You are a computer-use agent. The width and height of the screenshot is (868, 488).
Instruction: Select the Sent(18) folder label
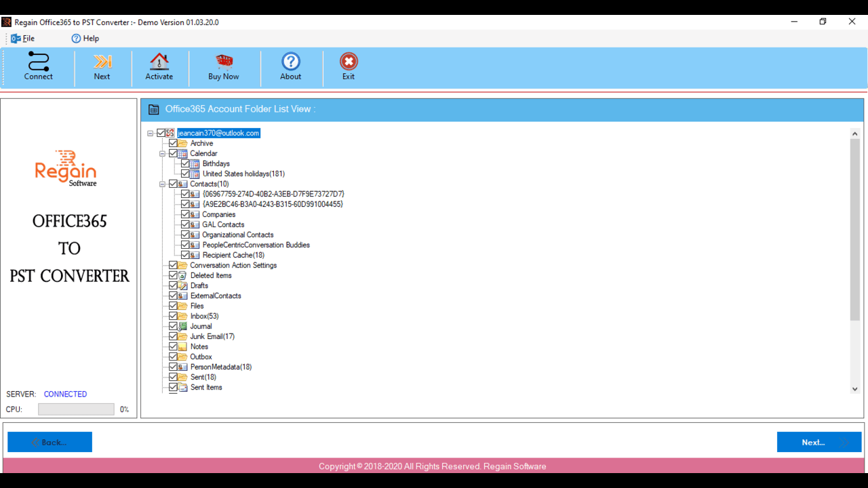tap(203, 377)
